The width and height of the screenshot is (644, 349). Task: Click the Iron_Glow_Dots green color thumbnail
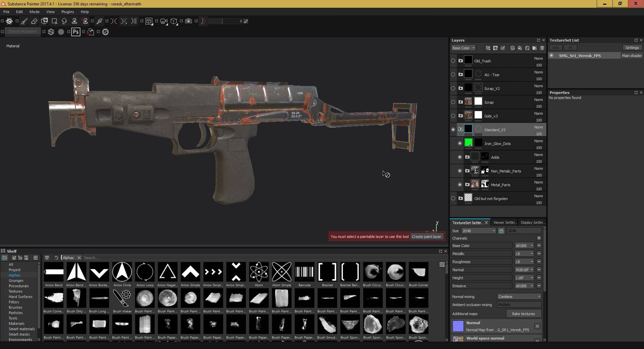468,143
